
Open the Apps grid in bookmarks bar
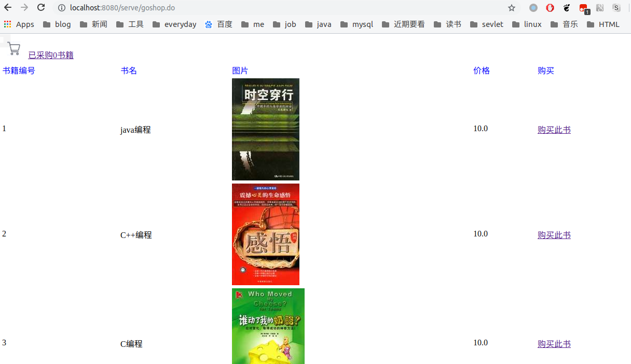(x=19, y=24)
